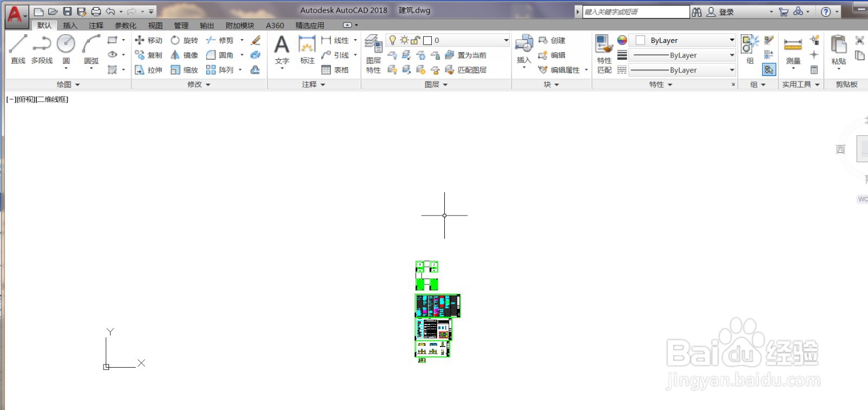
Task: Click the Dimension (标注) tool
Action: pyautogui.click(x=307, y=49)
